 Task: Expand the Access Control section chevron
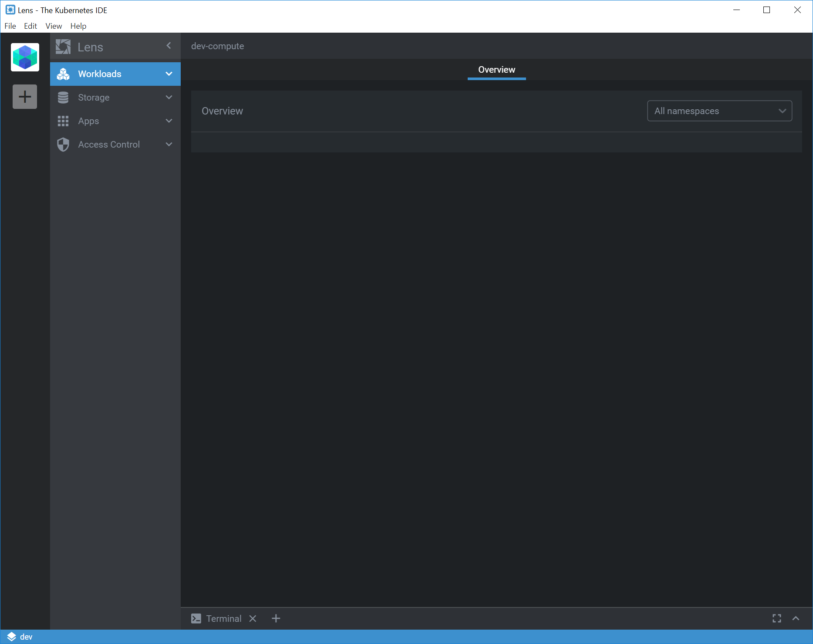coord(169,145)
